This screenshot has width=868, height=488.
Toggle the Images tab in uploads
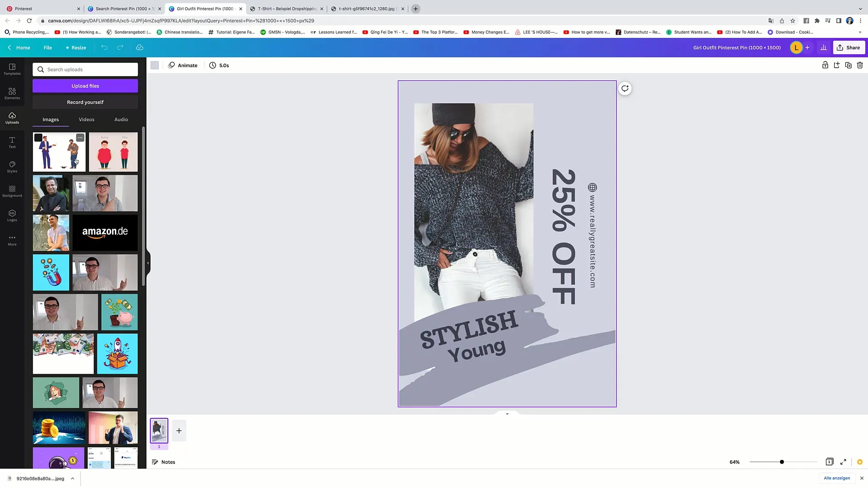click(x=51, y=119)
